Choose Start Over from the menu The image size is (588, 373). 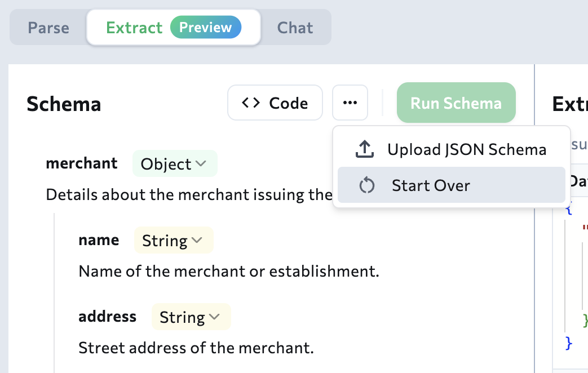pos(431,185)
